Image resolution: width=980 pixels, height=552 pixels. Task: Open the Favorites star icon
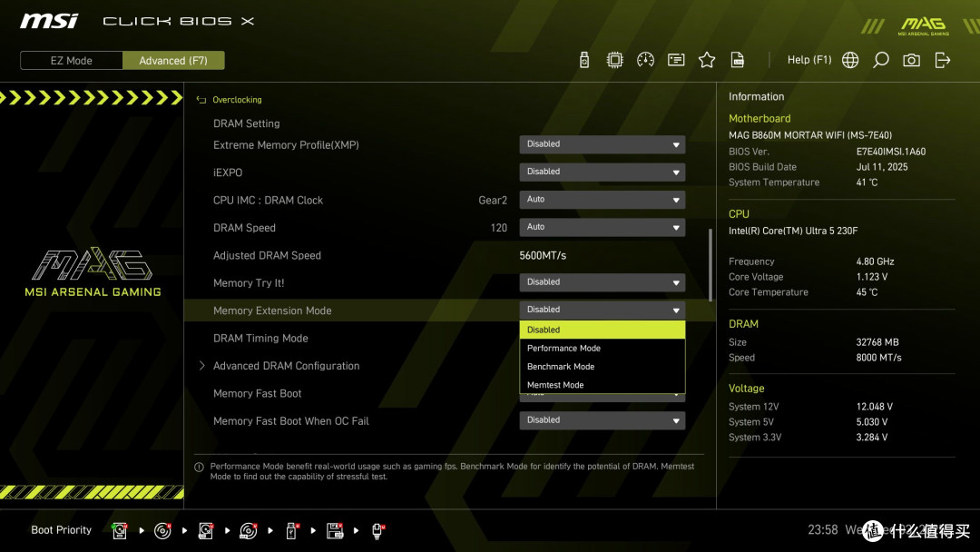(706, 60)
